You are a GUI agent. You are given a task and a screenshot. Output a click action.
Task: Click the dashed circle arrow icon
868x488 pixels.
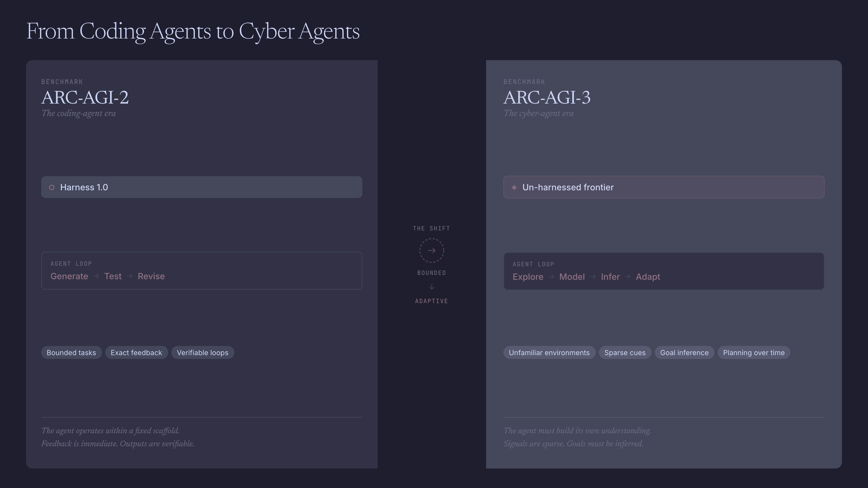point(432,251)
